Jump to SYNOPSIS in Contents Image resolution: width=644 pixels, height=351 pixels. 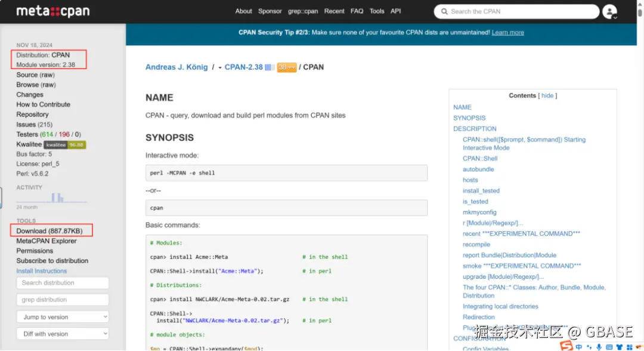pyautogui.click(x=469, y=118)
